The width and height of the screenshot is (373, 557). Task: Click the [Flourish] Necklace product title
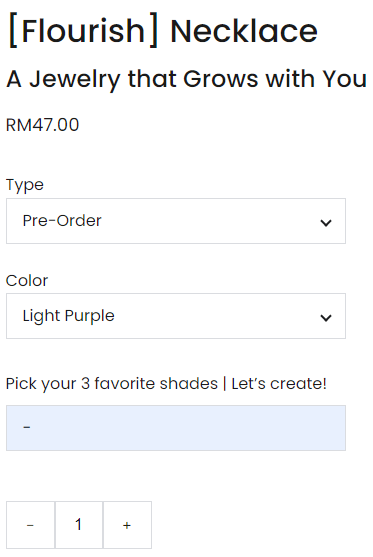pyautogui.click(x=163, y=31)
